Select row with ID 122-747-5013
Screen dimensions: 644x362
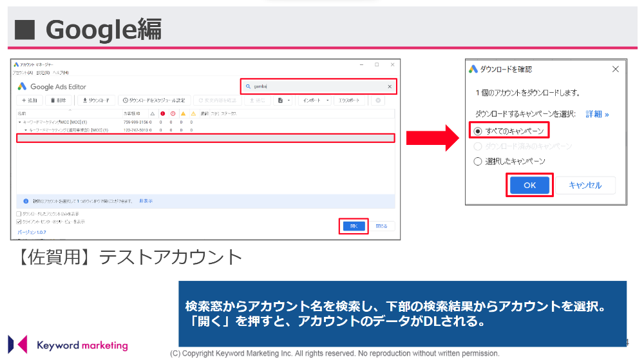[205, 130]
